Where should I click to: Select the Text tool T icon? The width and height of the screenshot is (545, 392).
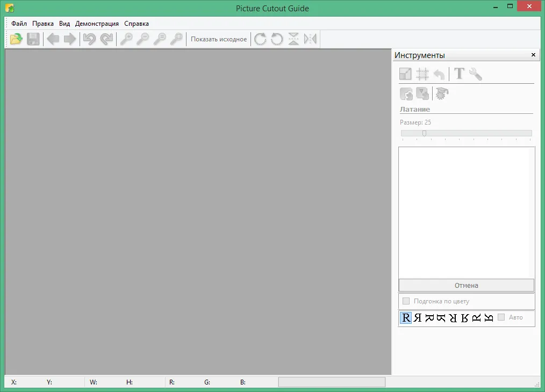coord(459,74)
